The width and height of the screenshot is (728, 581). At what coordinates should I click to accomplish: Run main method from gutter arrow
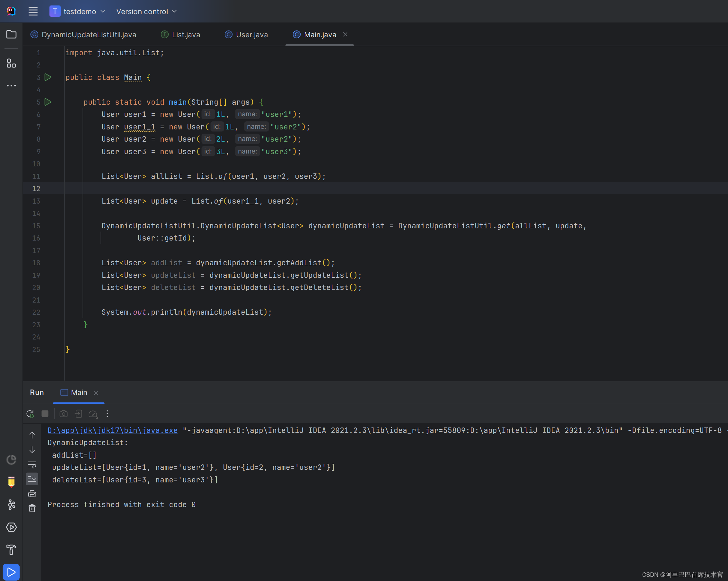48,102
